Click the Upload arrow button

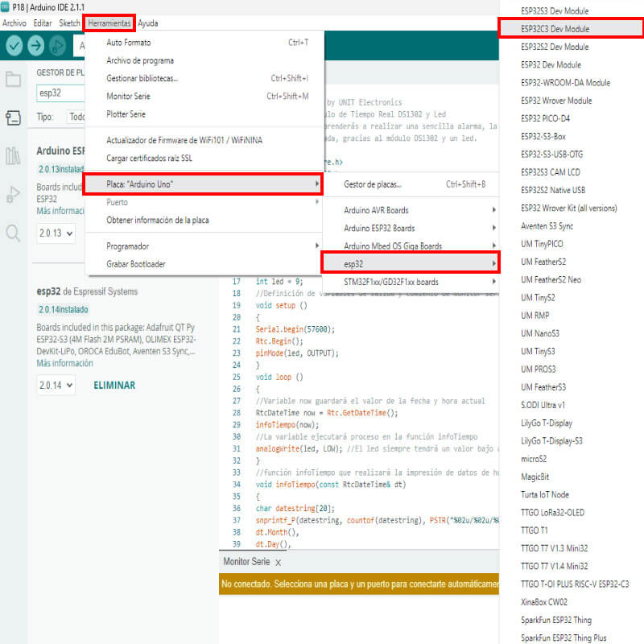coord(36,46)
